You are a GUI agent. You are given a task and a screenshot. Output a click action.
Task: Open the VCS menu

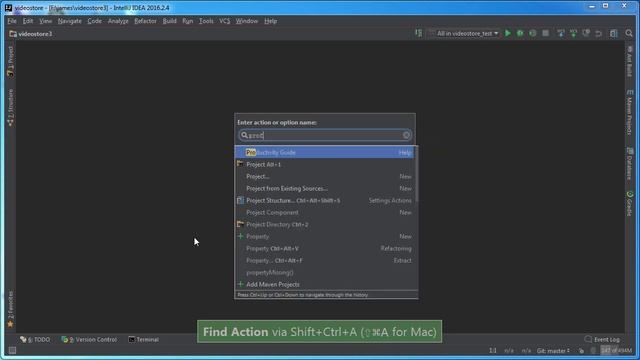pyautogui.click(x=224, y=21)
